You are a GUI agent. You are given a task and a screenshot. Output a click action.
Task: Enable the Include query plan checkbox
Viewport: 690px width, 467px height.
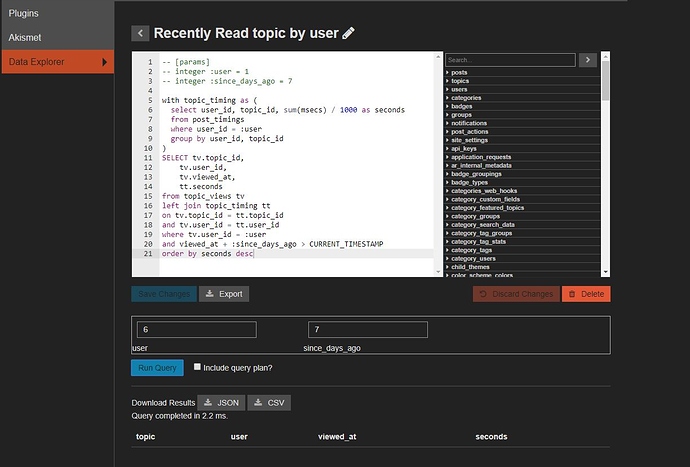coord(197,367)
